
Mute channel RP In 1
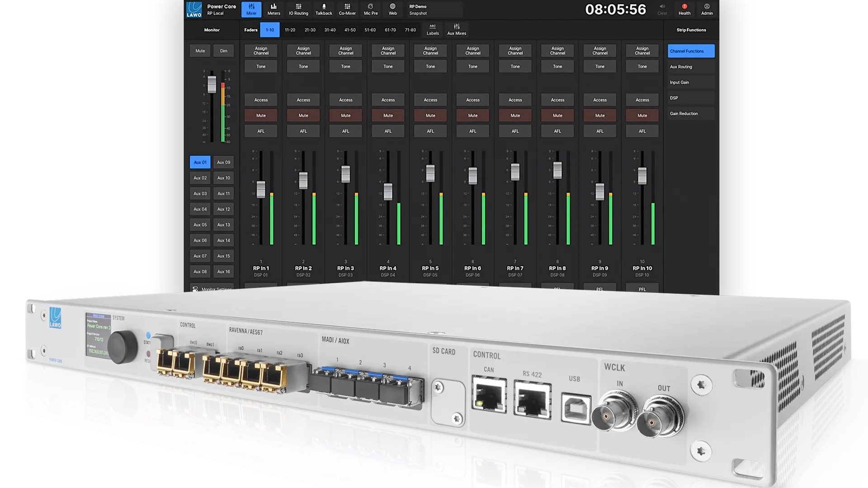click(x=261, y=115)
